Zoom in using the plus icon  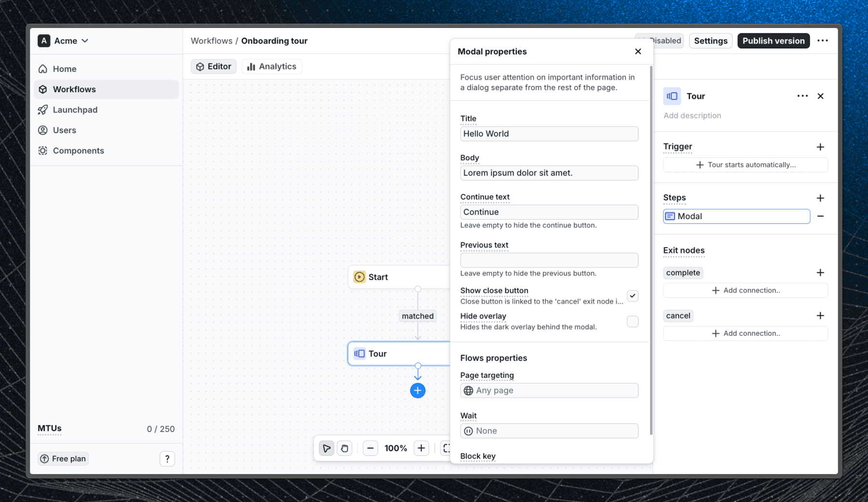(x=421, y=448)
